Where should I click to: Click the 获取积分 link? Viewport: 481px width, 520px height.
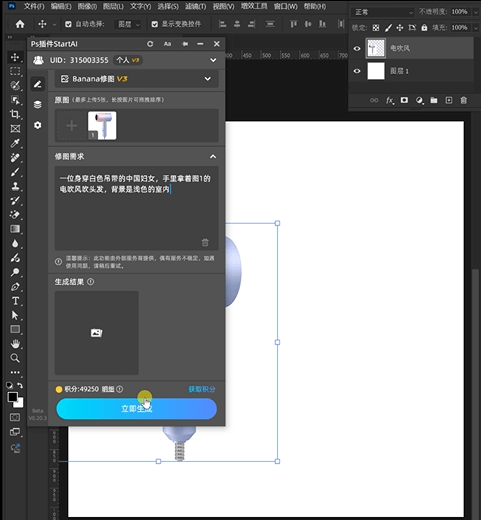(202, 389)
